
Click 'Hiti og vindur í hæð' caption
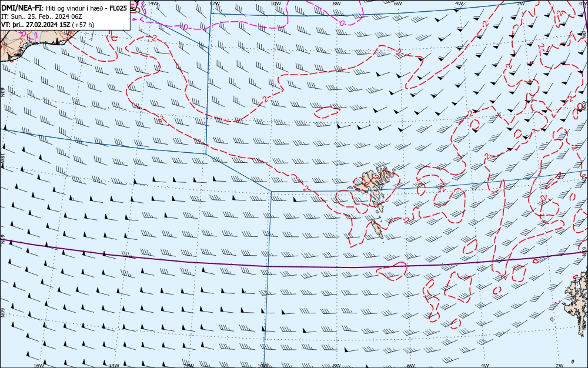point(75,9)
